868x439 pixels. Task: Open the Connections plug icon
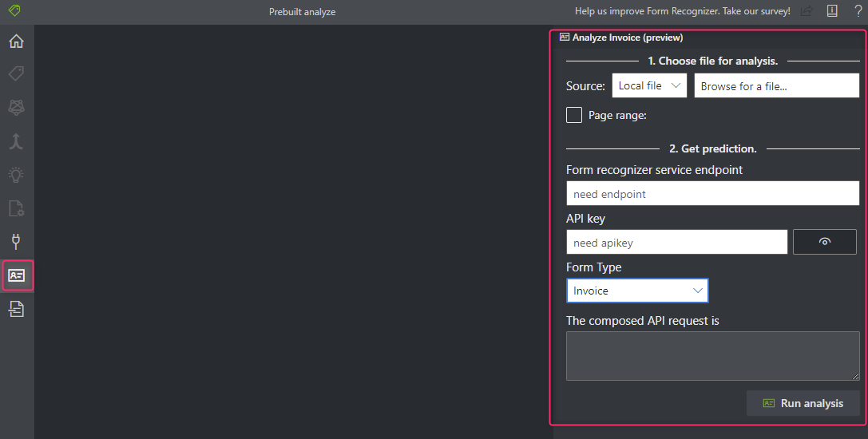click(16, 241)
